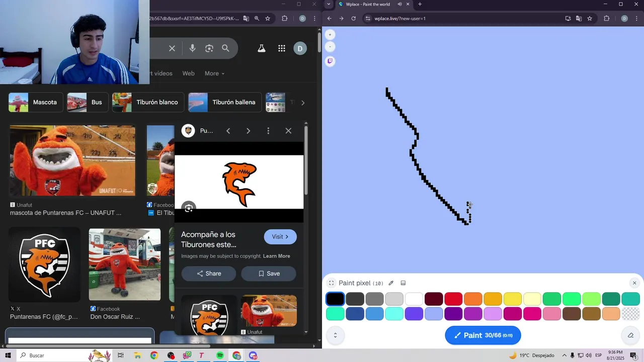This screenshot has width=644, height=362.
Task: Save the previewed shark image
Action: [269, 274]
